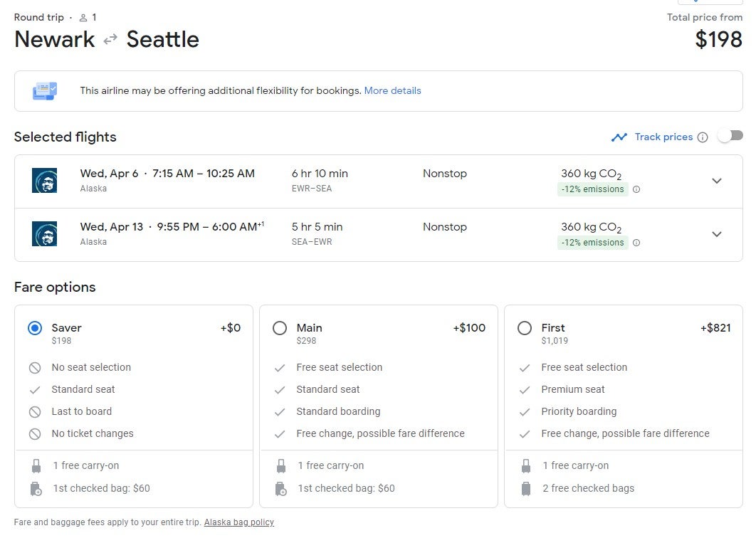Click '2 free checked bags' text
756x538 pixels.
click(x=588, y=488)
